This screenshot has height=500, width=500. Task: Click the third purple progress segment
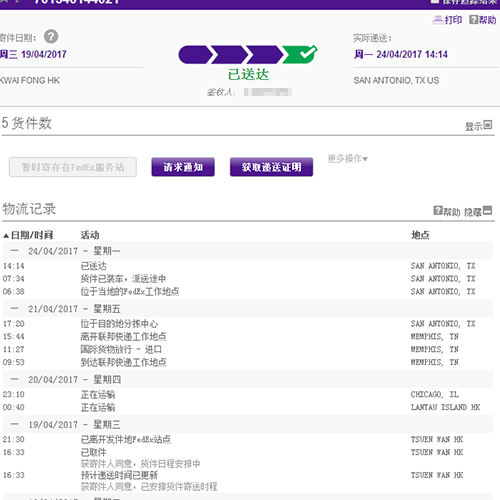pos(266,55)
